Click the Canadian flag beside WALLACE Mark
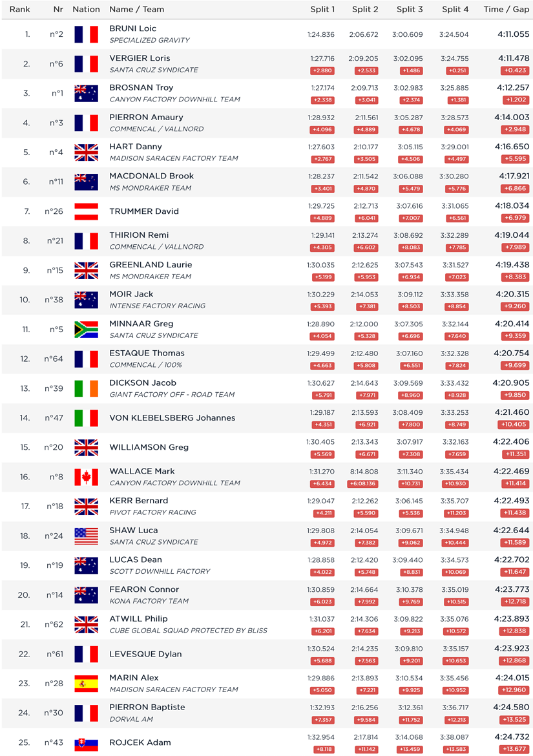The height and width of the screenshot is (756, 533). pyautogui.click(x=87, y=477)
